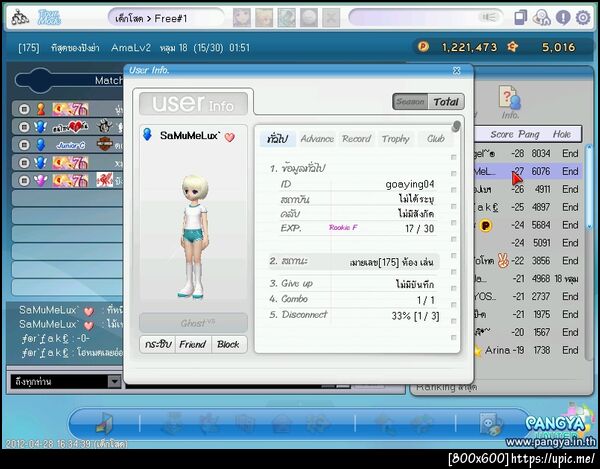Grab the User Info scrollbar thumb
600x469 pixels.
coord(456,126)
